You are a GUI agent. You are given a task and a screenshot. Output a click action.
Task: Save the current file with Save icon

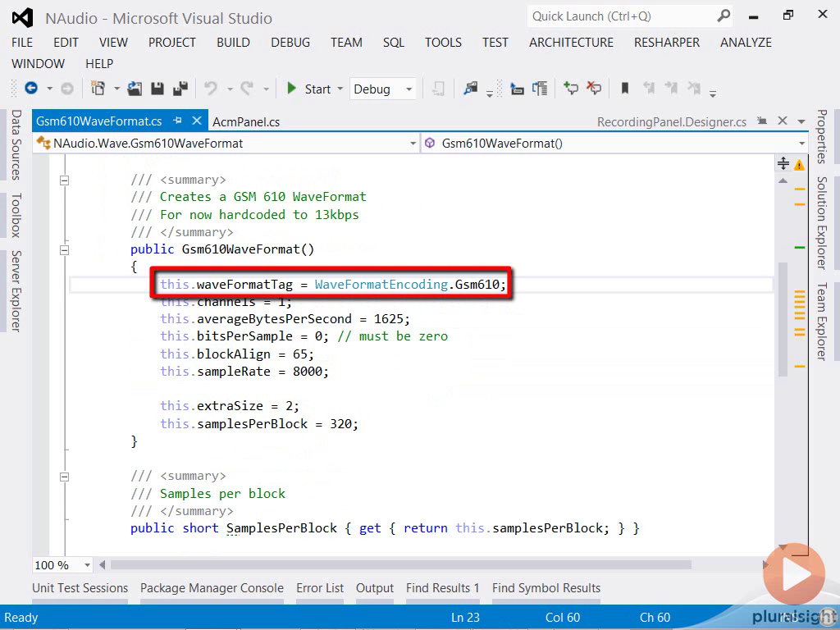point(157,89)
